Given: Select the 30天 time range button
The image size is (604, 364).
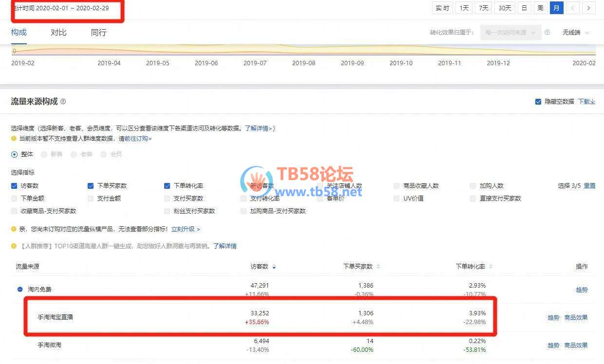Looking at the screenshot, I should click(x=505, y=8).
